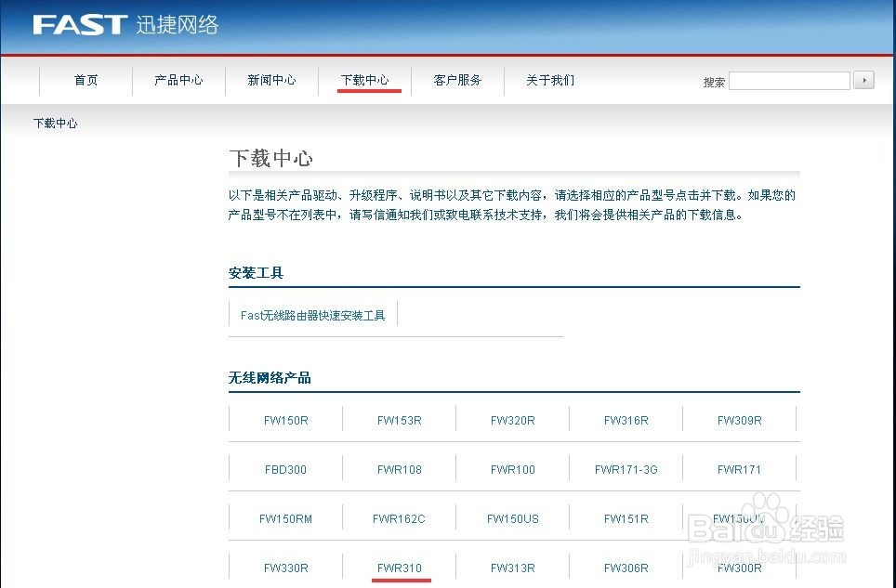Image resolution: width=896 pixels, height=588 pixels.
Task: Click the FAST 迅捷网络 logo
Action: click(121, 25)
